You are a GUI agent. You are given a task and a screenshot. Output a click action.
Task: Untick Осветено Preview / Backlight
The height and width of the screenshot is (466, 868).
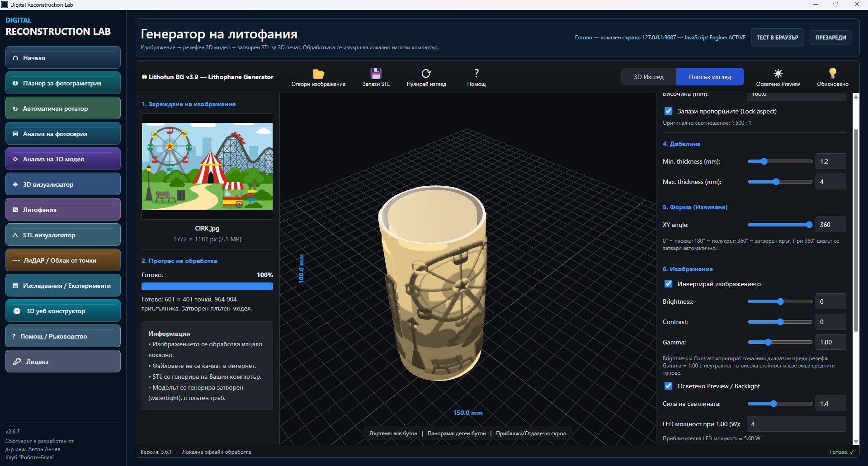pyautogui.click(x=668, y=386)
